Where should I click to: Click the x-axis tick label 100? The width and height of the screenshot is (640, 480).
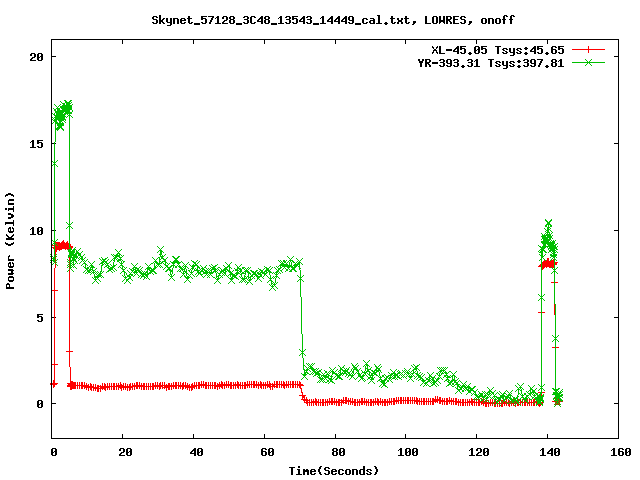408,452
